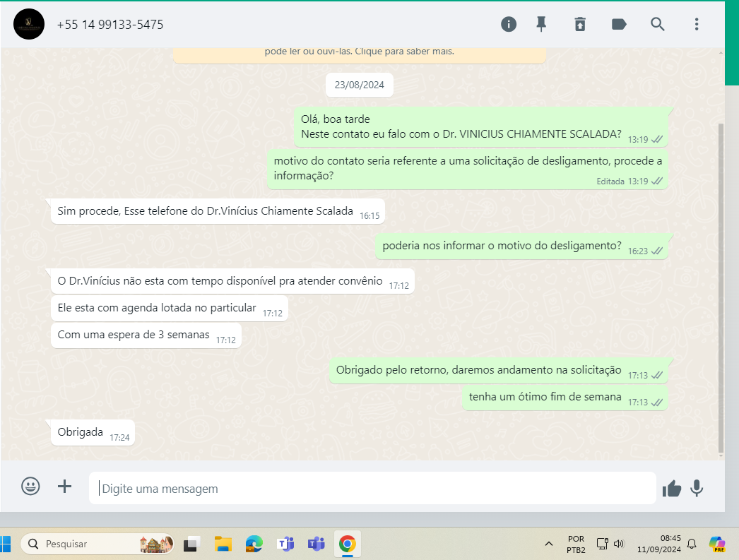The image size is (739, 560).
Task: Open the first Microsoft Teams taskbar icon
Action: (x=285, y=544)
